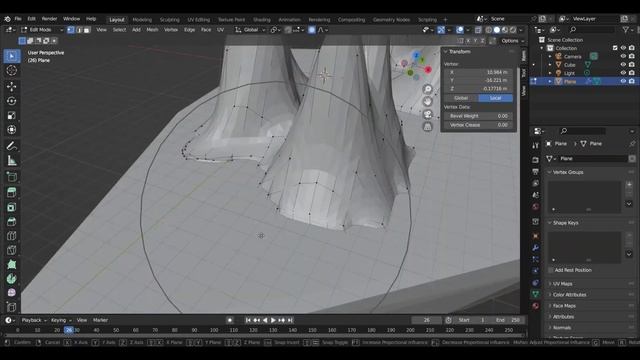Image resolution: width=640 pixels, height=360 pixels.
Task: Open the Modifiers wrench properties tab
Action: (x=536, y=248)
